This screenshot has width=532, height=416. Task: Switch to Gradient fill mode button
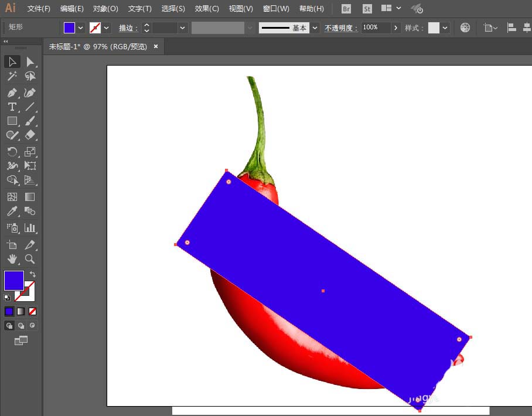(x=21, y=311)
